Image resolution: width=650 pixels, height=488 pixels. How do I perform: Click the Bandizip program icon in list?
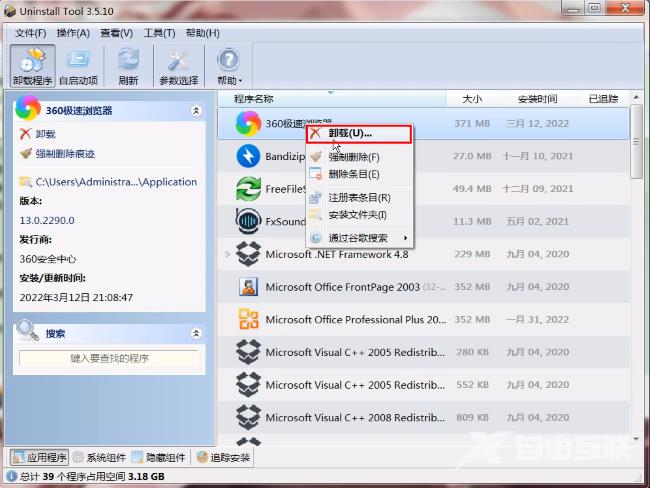pyautogui.click(x=248, y=156)
